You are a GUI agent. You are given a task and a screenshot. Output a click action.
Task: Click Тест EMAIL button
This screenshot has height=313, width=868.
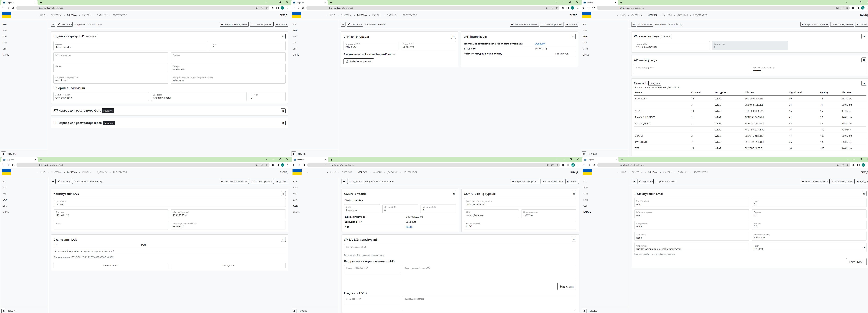pos(856,262)
